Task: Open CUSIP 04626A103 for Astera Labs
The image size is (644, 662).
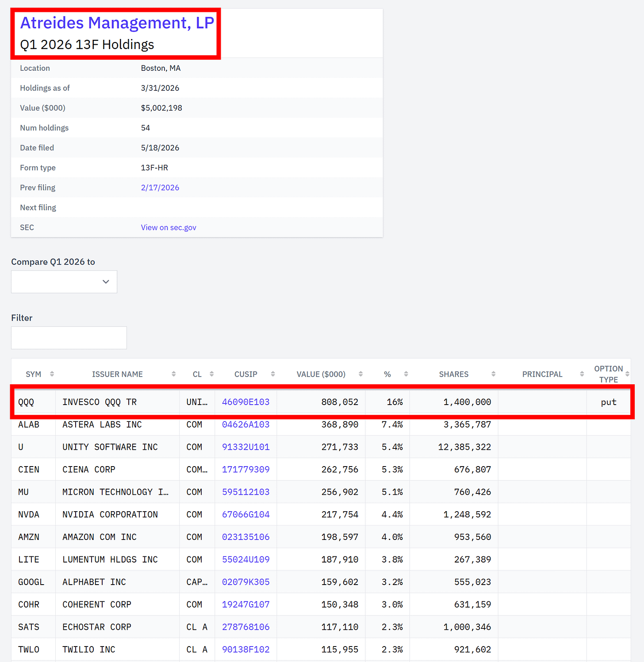Action: [x=246, y=425]
